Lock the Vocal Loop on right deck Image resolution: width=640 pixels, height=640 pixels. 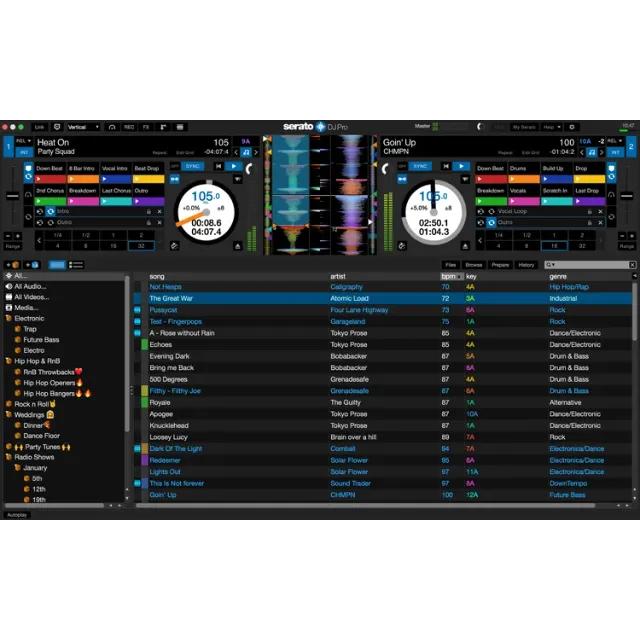[589, 211]
